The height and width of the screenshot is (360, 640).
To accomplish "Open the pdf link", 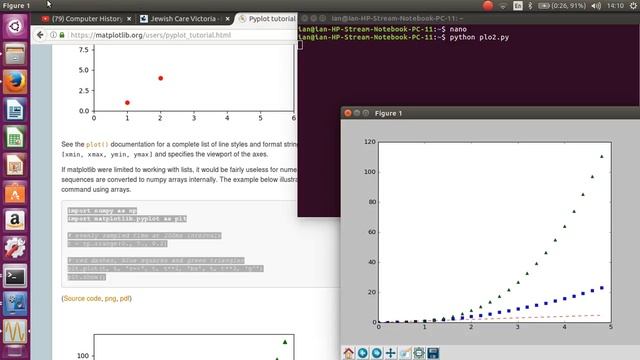I will 124,298.
